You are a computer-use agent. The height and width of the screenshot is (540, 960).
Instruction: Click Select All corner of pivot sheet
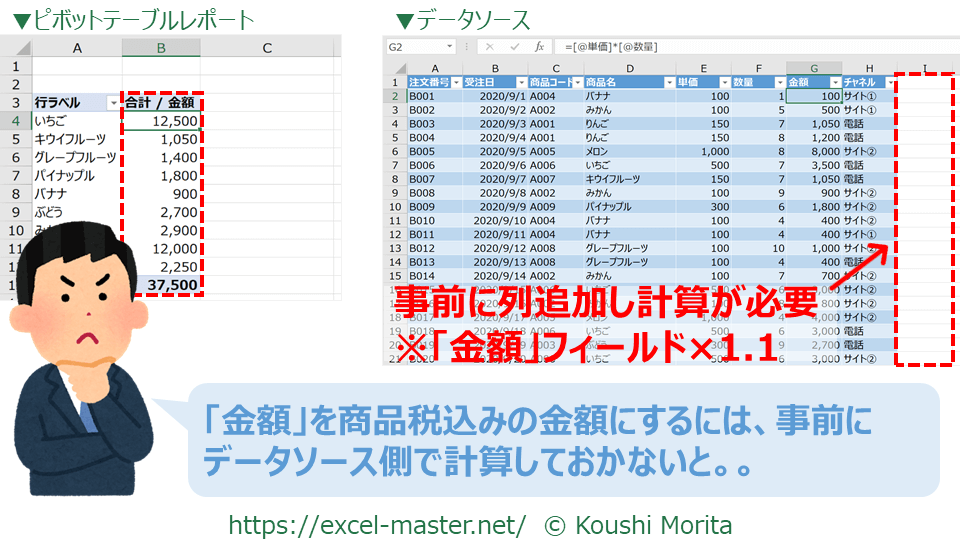(16, 48)
